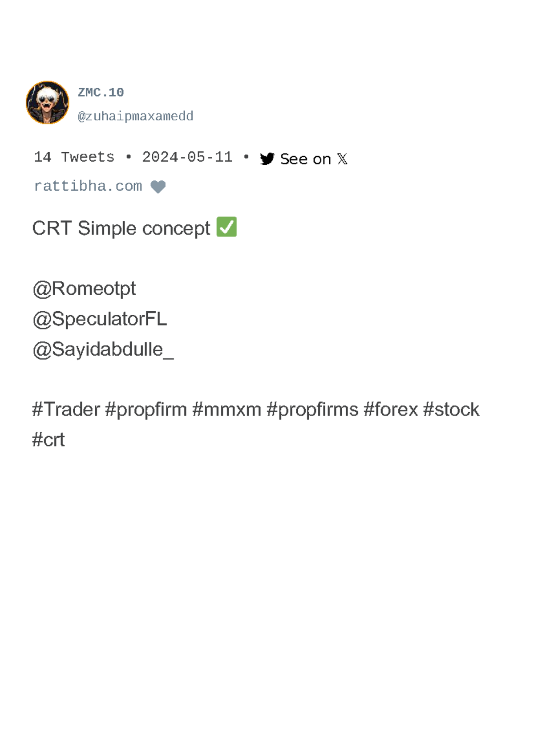Screen dimensions: 534x756
Task: Click the X logo icon
Action: point(342,159)
